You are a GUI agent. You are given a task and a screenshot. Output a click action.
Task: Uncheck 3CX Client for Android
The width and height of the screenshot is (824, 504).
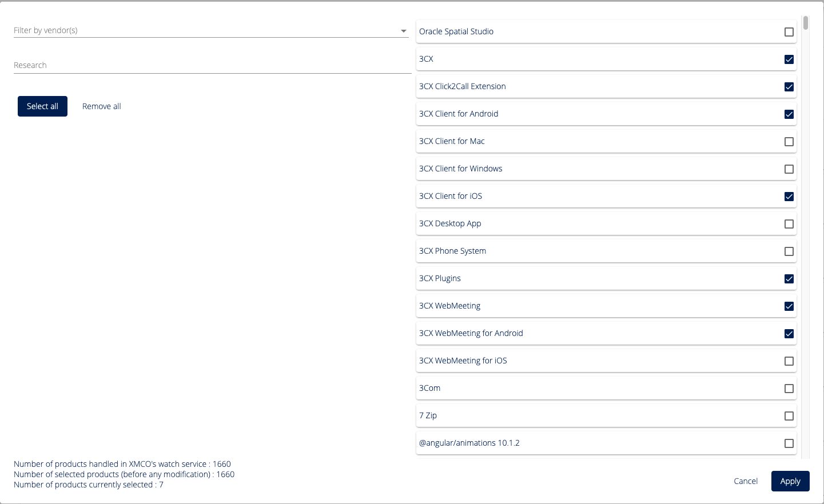click(x=789, y=114)
